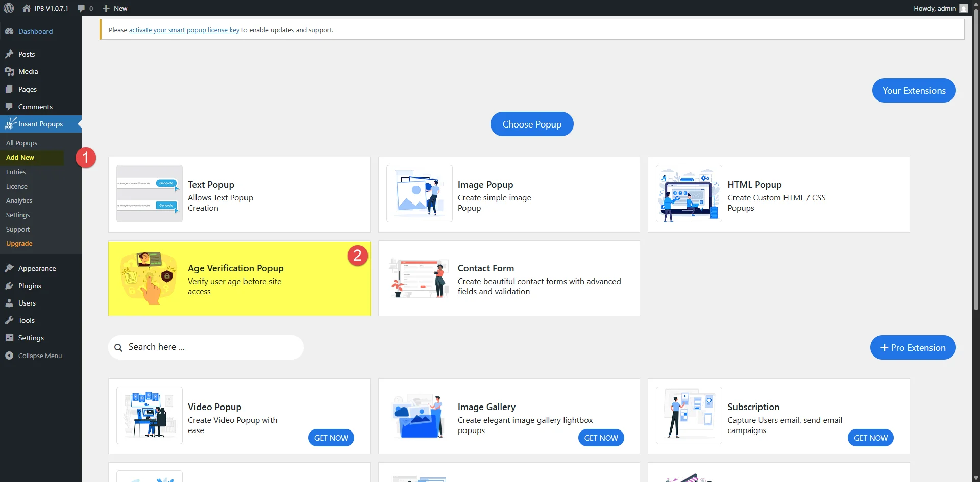Click the Text Popup title

click(x=211, y=185)
